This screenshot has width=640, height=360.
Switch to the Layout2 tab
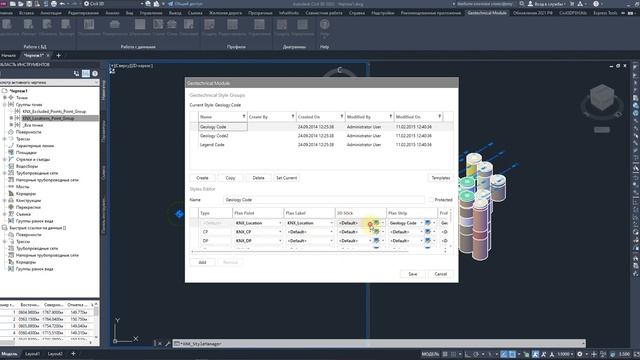click(55, 353)
